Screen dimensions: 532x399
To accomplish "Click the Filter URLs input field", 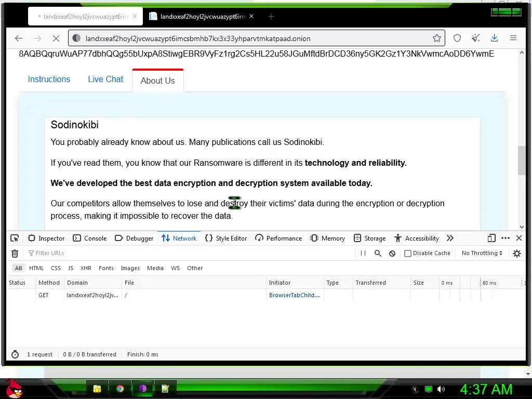I will point(190,253).
